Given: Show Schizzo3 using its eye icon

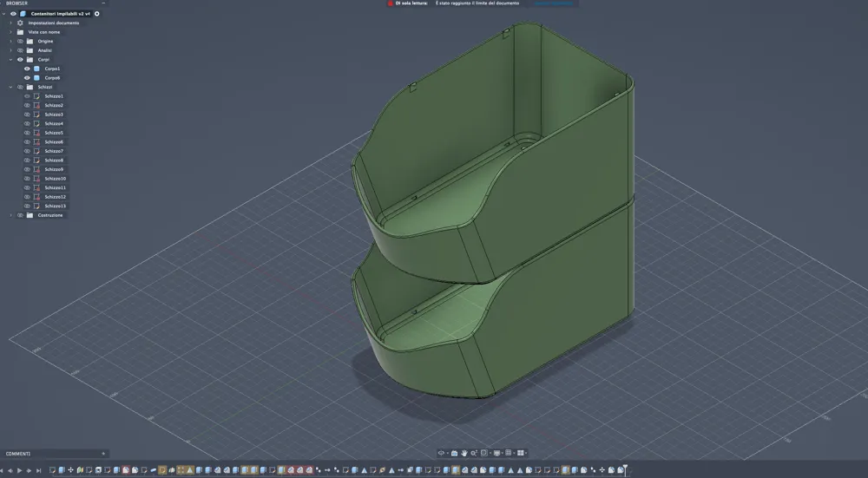Looking at the screenshot, I should pyautogui.click(x=27, y=115).
